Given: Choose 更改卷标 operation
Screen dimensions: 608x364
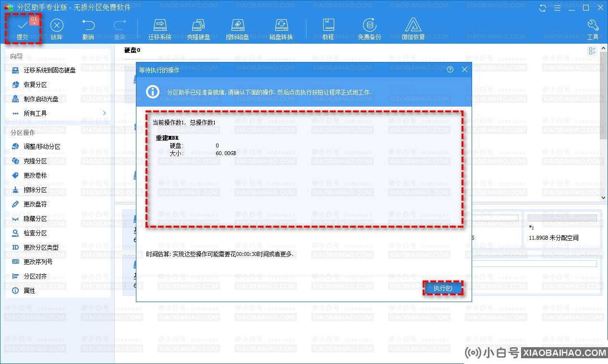Looking at the screenshot, I should click(35, 175).
